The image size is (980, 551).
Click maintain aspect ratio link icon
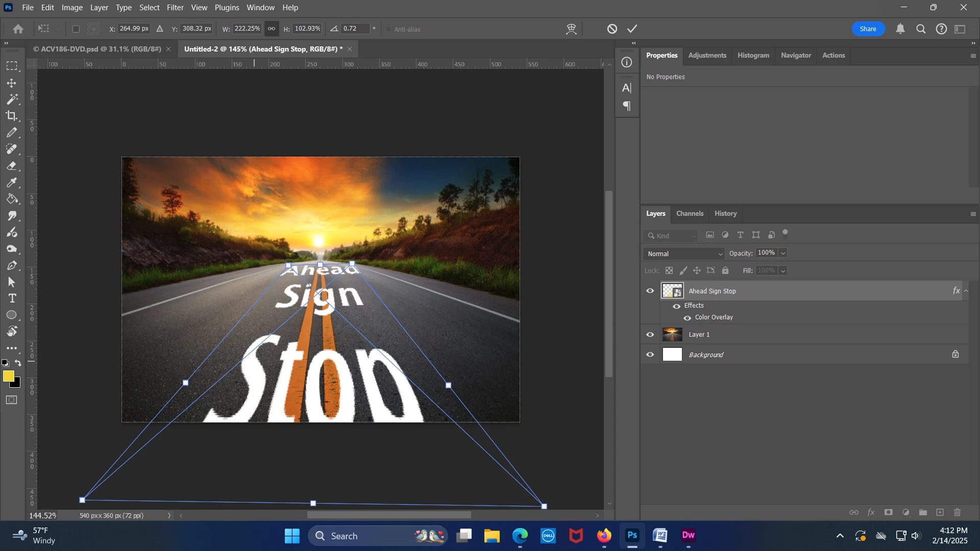coord(272,29)
